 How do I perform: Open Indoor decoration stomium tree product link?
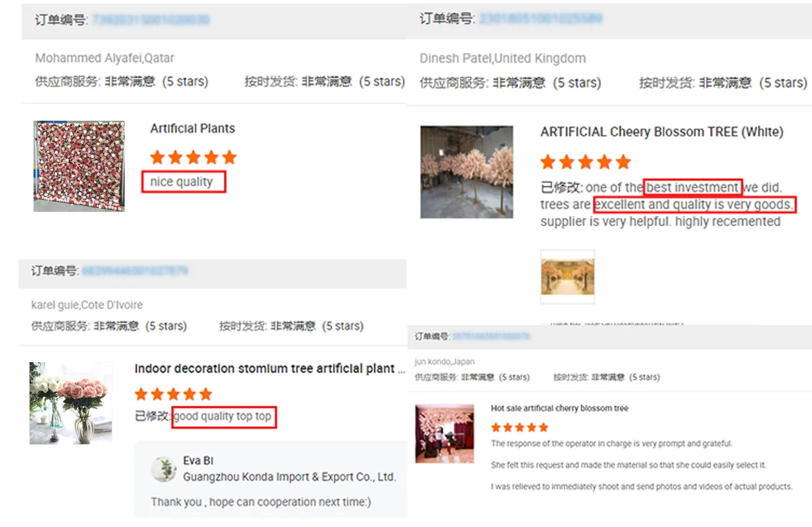[270, 369]
